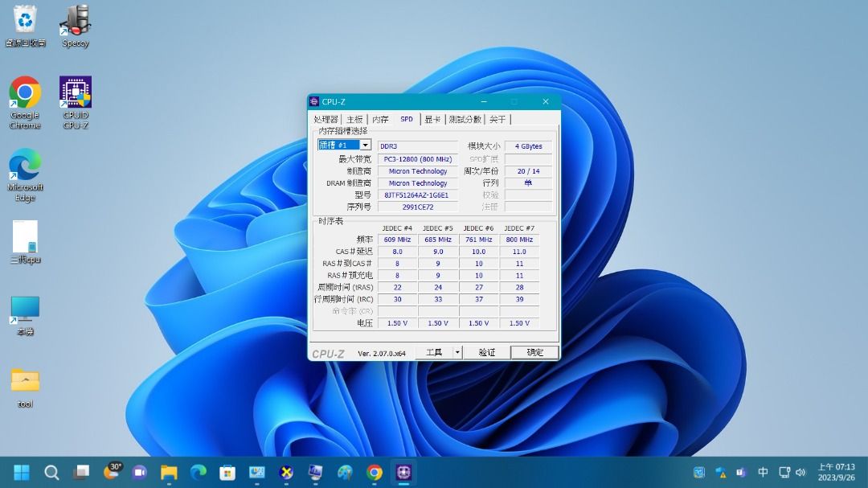This screenshot has width=868, height=488.
Task: Click the tRC value 39
Action: tap(519, 299)
